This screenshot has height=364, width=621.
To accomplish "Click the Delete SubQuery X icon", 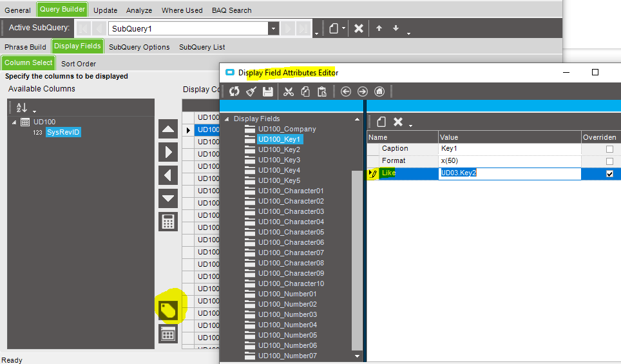I will click(x=359, y=28).
